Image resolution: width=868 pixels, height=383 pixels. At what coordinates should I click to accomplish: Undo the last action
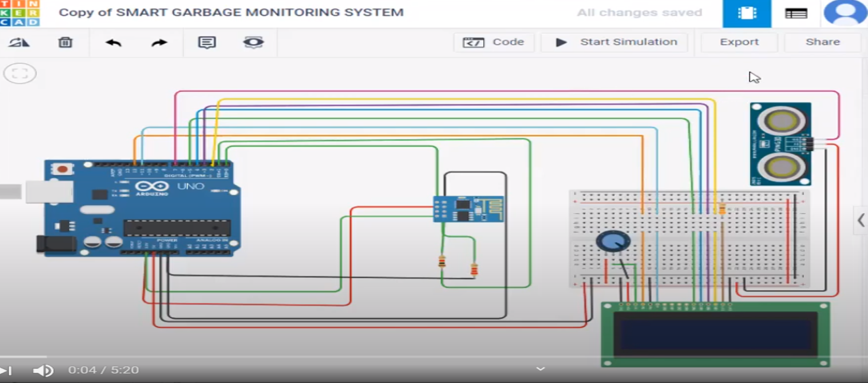[113, 43]
